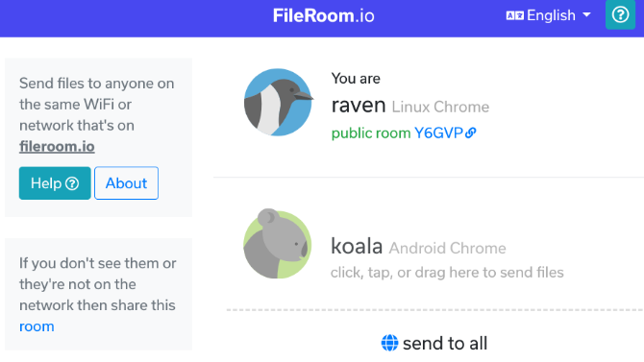Click the question mark icon inside Help button

click(72, 183)
